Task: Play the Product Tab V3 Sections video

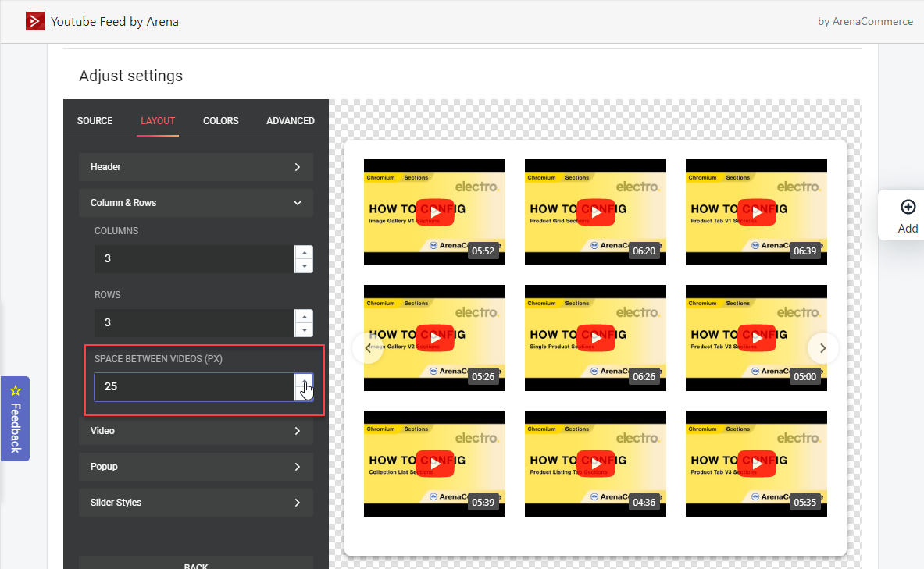Action: (757, 464)
